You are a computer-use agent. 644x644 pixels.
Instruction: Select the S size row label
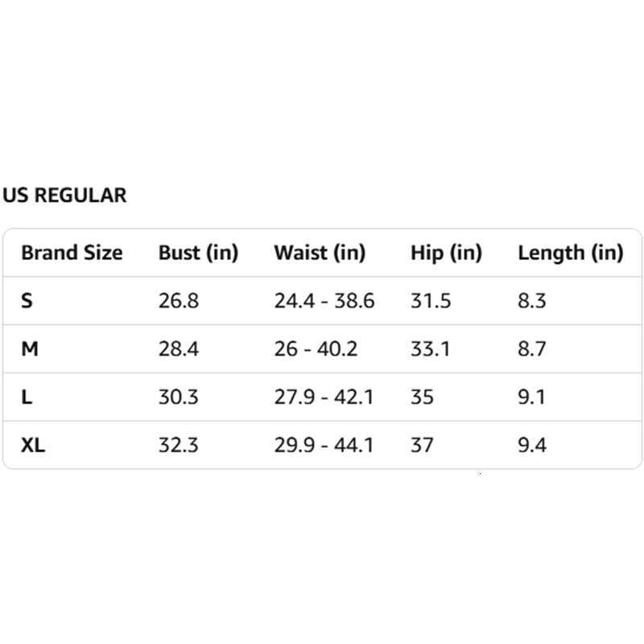click(27, 300)
